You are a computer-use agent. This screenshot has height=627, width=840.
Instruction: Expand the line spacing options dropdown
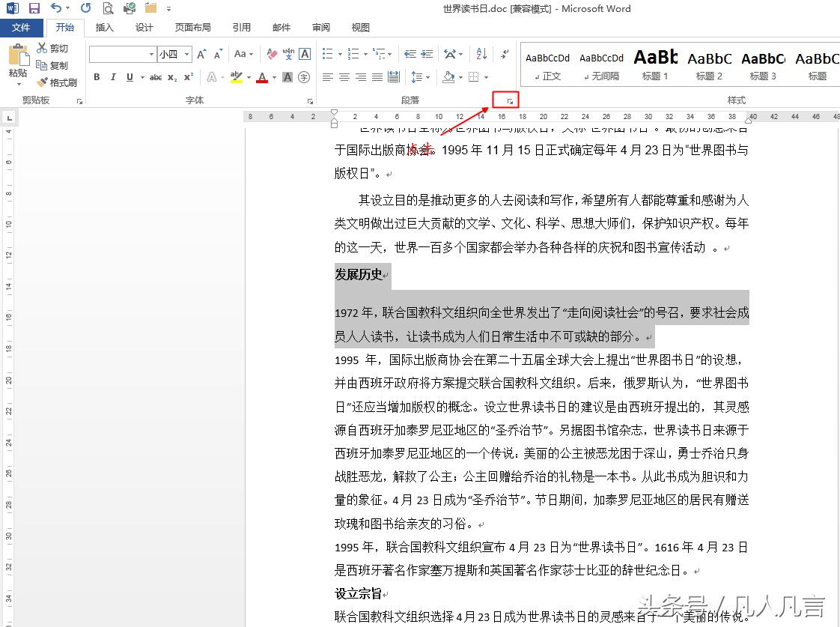(x=428, y=77)
